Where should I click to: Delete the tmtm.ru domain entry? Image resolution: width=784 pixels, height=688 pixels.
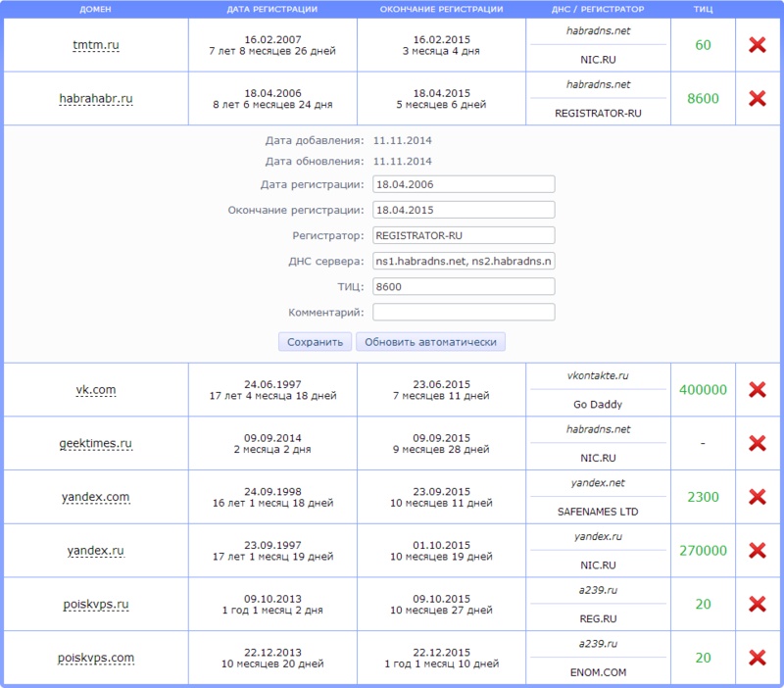[x=759, y=45]
